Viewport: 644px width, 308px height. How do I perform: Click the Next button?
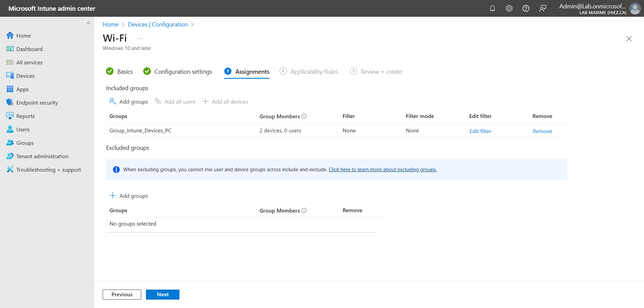[x=163, y=294]
